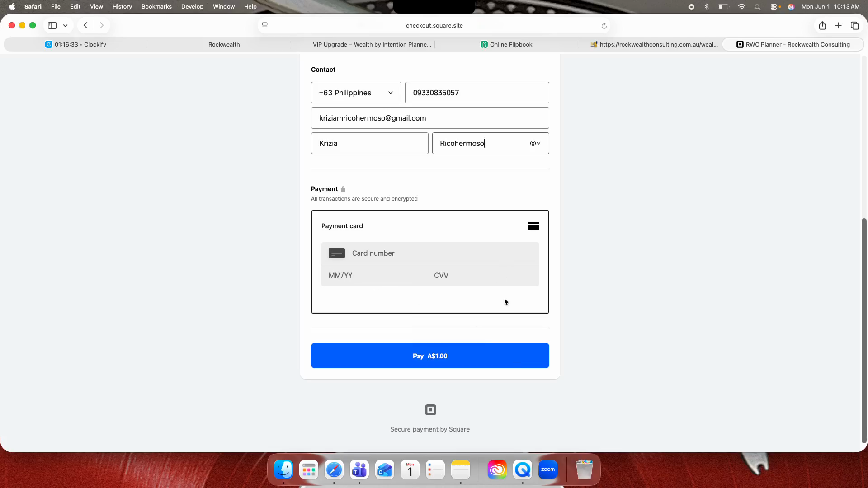Open the Edit menu
Viewport: 868px width, 488px height.
75,6
